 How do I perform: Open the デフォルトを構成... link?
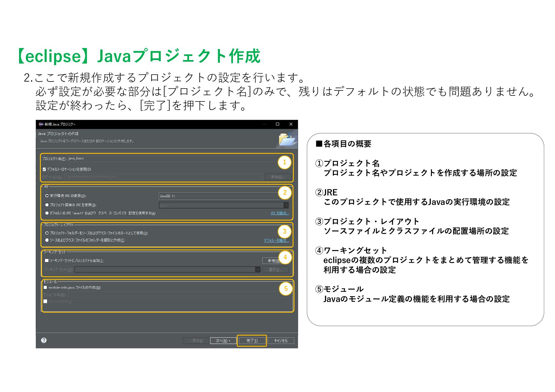(276, 240)
